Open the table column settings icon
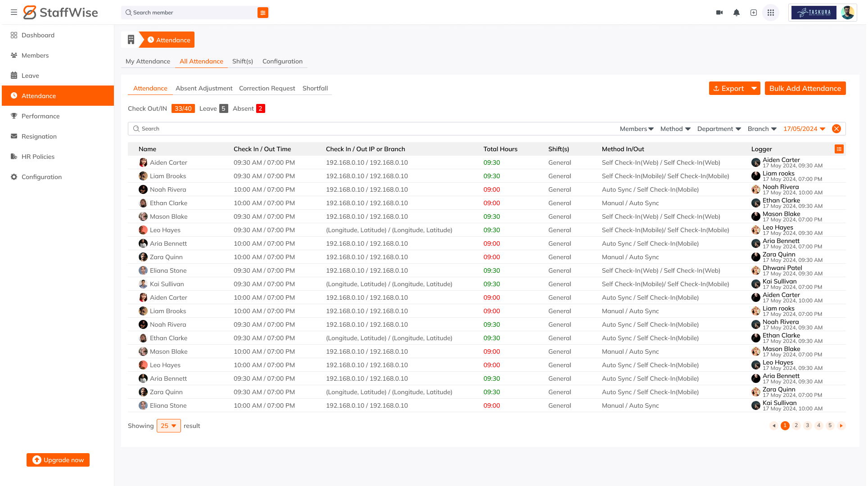This screenshot has width=868, height=486. 839,149
